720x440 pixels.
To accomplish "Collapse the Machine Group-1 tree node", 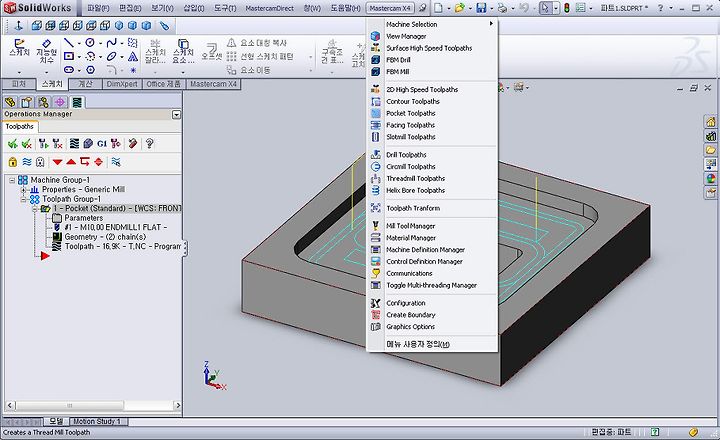I will tap(12, 180).
